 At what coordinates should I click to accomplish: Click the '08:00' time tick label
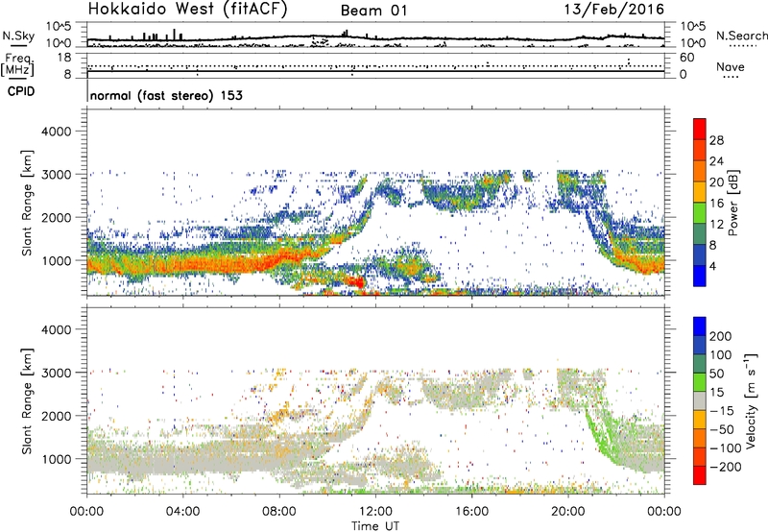point(279,512)
